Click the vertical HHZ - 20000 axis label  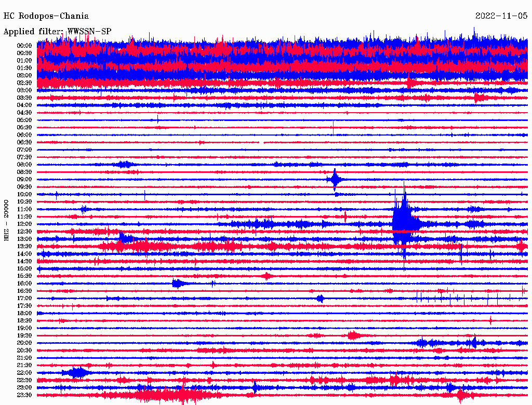pyautogui.click(x=7, y=219)
